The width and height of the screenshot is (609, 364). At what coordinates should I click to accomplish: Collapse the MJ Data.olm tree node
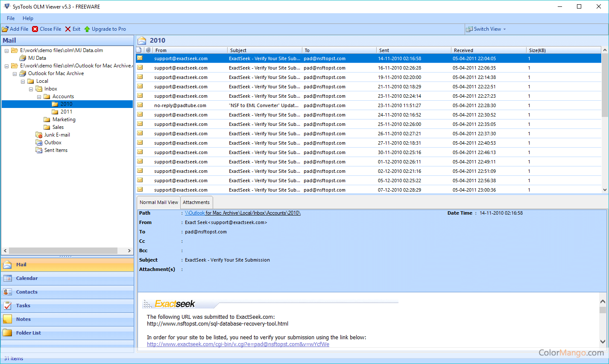(x=6, y=51)
